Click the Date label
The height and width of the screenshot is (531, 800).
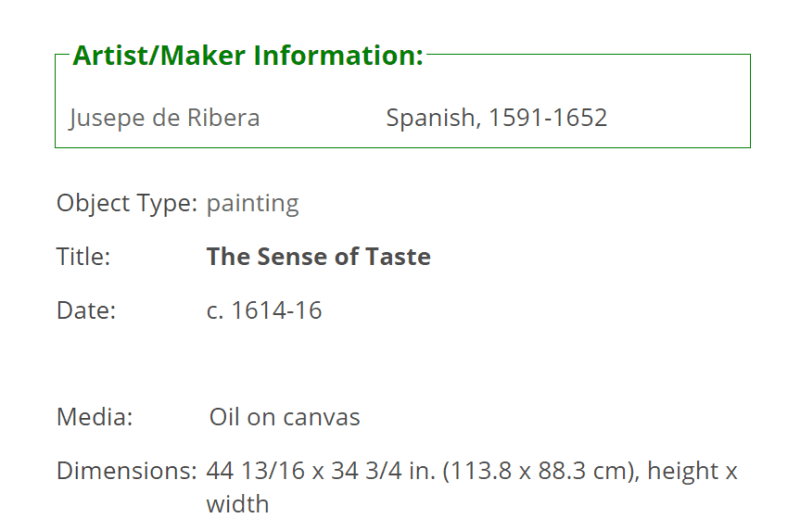86,310
